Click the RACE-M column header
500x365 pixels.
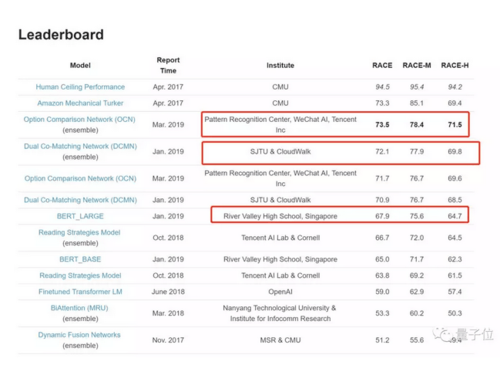pos(417,65)
